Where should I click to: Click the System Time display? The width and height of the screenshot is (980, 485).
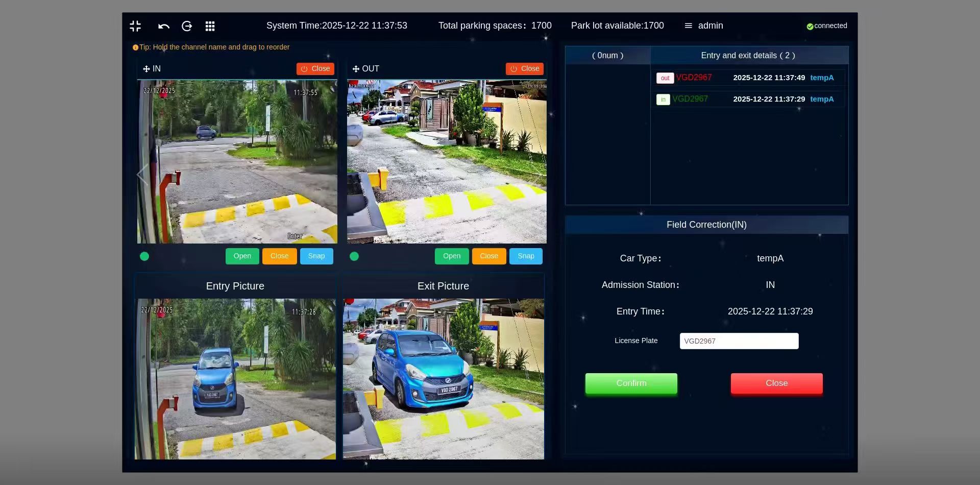point(337,26)
